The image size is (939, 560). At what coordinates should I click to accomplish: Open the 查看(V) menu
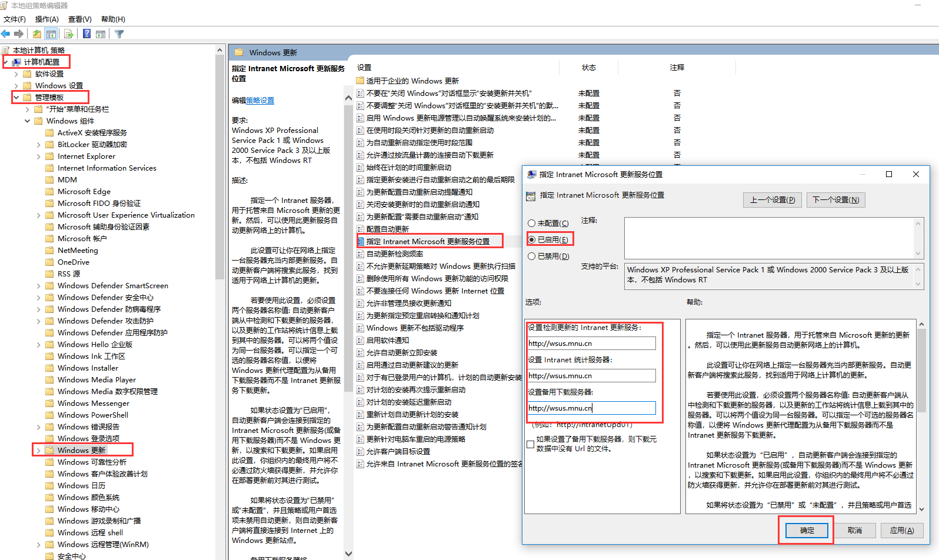[x=79, y=19]
